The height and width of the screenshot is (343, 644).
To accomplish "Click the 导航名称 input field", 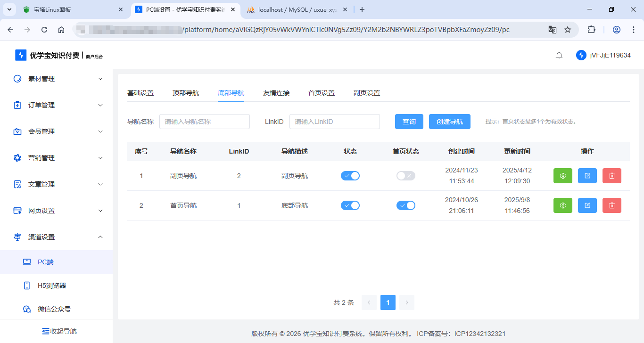I will (205, 122).
